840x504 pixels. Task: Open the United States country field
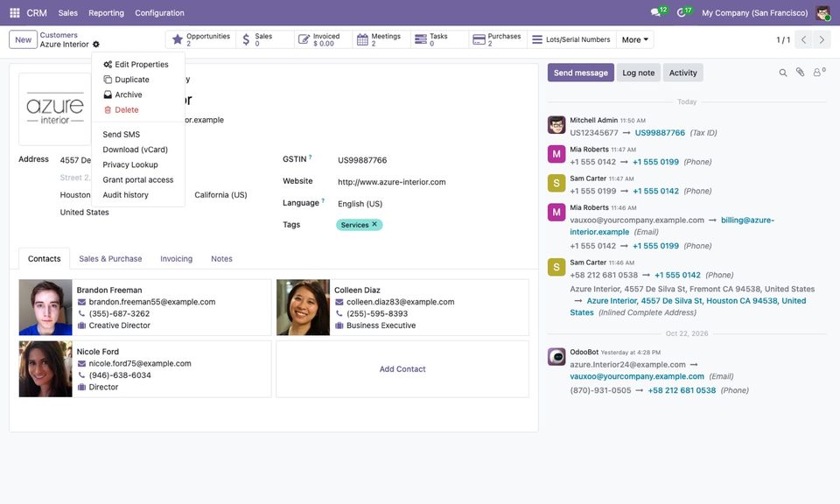click(84, 213)
